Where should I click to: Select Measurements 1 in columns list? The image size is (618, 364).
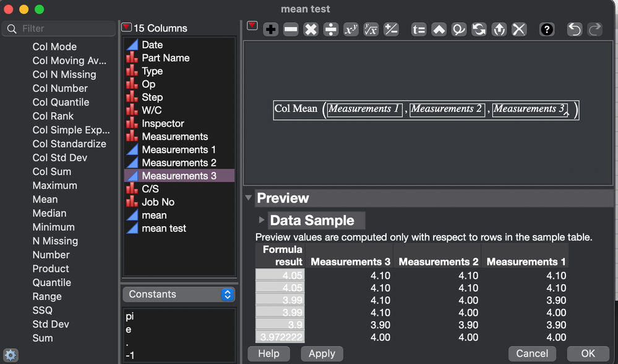[179, 150]
